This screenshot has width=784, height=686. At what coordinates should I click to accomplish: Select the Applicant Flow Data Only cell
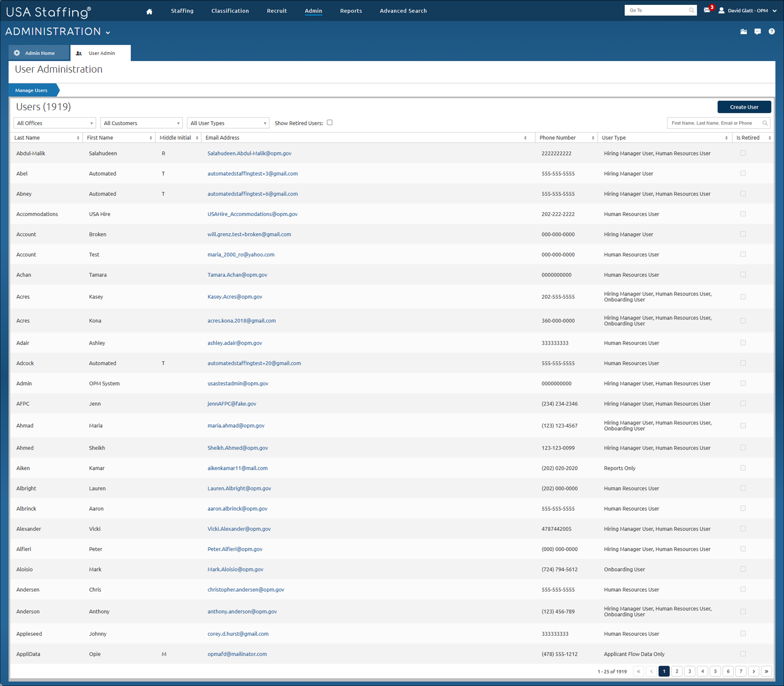[x=634, y=654]
